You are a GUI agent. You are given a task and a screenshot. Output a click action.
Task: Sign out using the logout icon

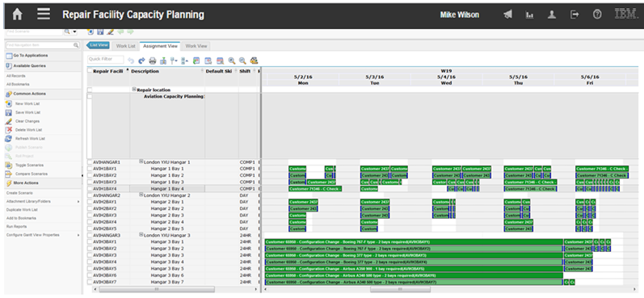coord(575,15)
